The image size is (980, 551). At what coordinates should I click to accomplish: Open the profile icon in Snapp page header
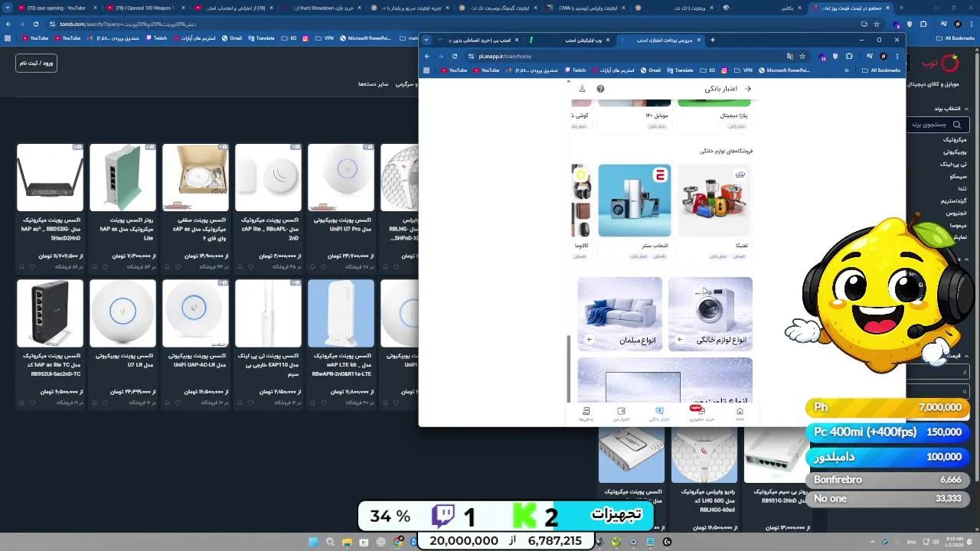click(582, 89)
